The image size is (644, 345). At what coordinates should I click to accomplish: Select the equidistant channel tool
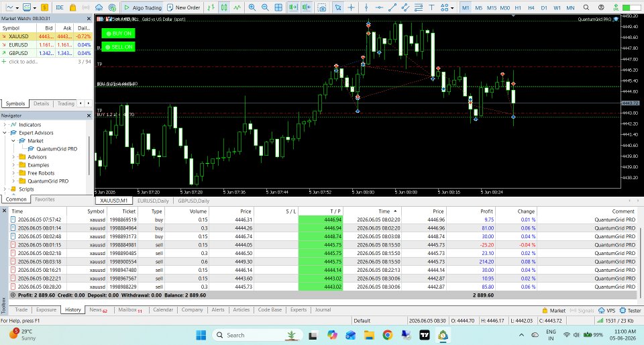405,7
